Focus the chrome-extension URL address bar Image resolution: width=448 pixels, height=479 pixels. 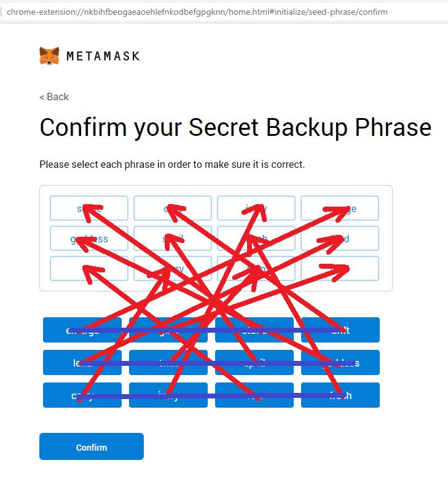tap(197, 12)
